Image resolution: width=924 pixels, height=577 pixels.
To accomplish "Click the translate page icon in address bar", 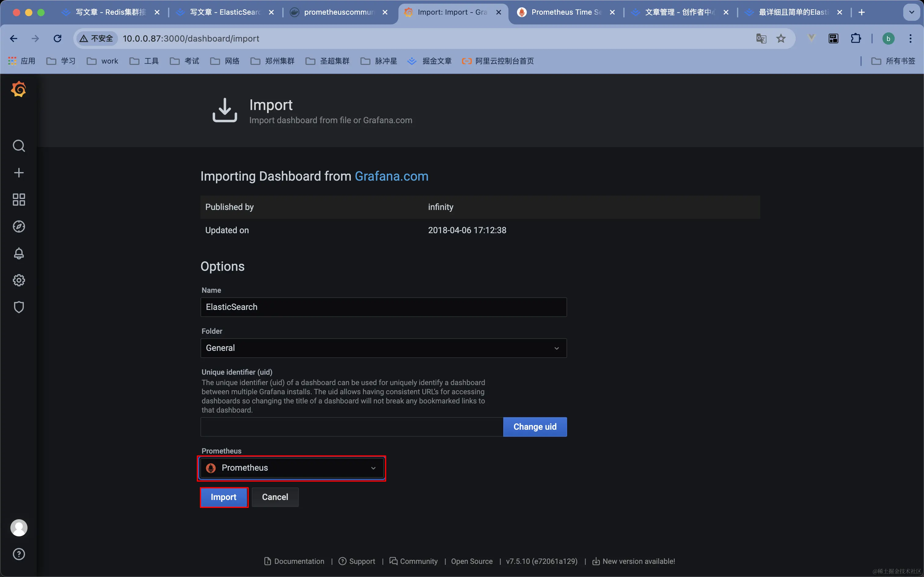I will (761, 39).
